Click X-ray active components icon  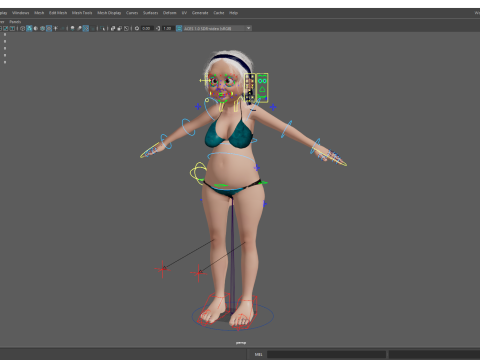click(x=120, y=28)
